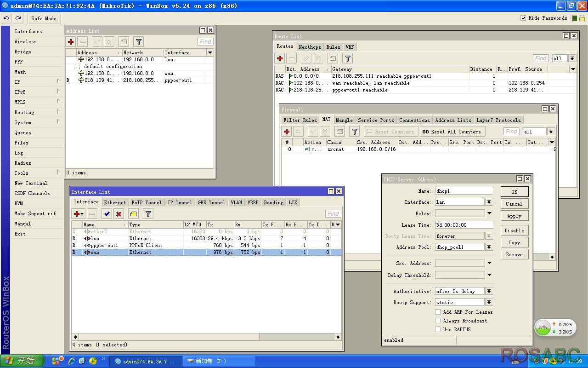Image resolution: width=588 pixels, height=368 pixels.
Task: Add a new NAT rule in Firewall
Action: click(x=287, y=132)
